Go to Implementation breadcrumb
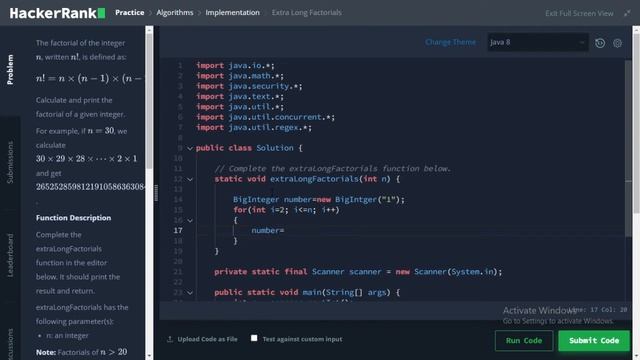Screen dimensions: 640x360 click(232, 13)
